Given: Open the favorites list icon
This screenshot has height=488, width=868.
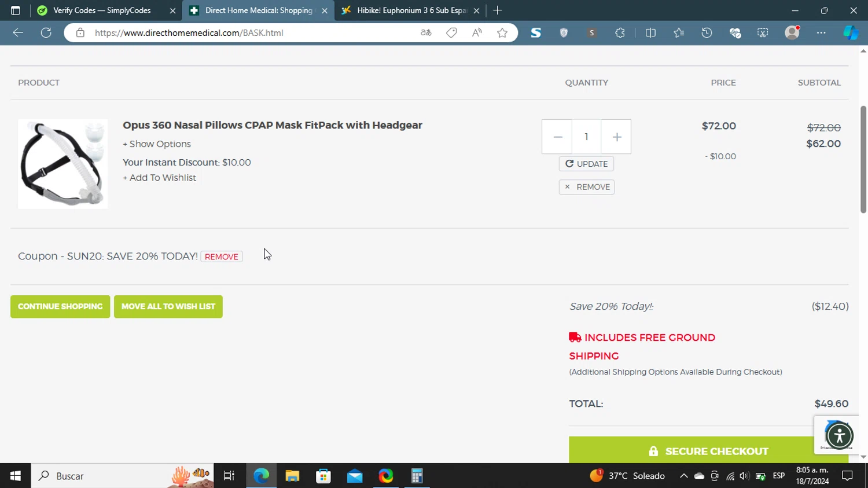Looking at the screenshot, I should click(679, 33).
